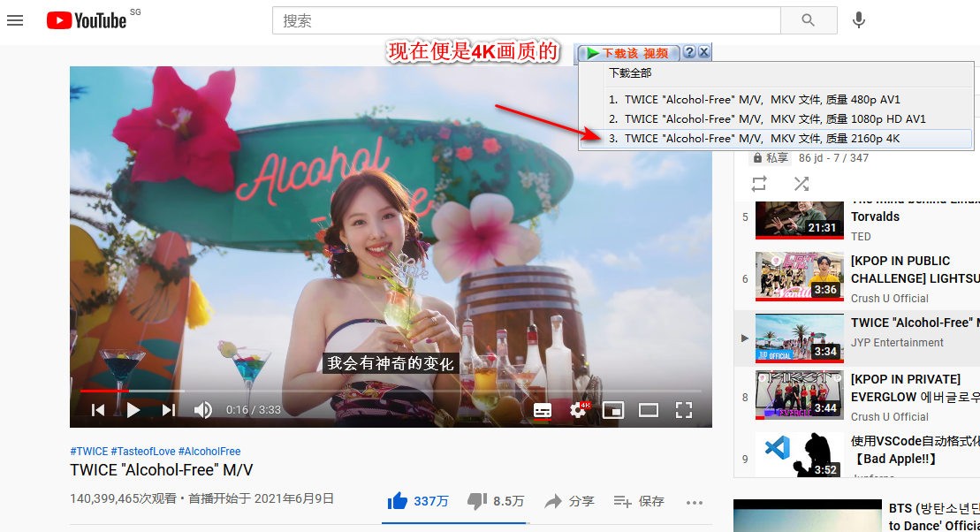The width and height of the screenshot is (980, 532).
Task: Toggle subtitles on the video player
Action: pos(543,410)
